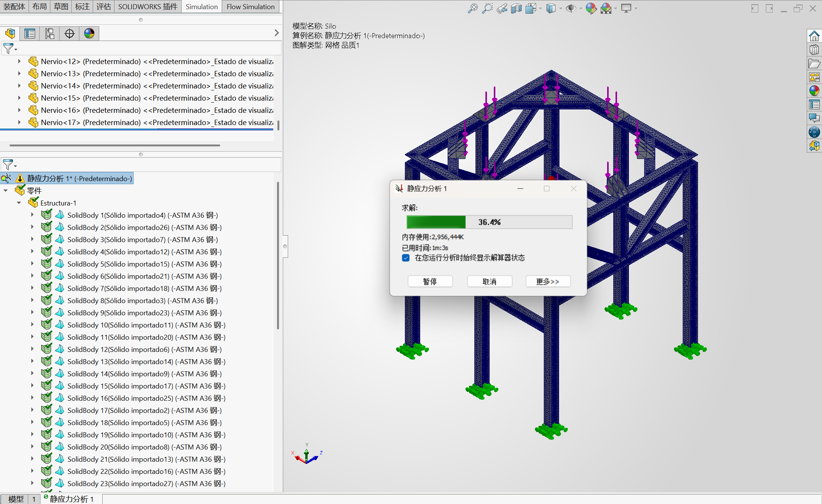822x504 pixels.
Task: Open View Settings monitor icon
Action: point(626,8)
